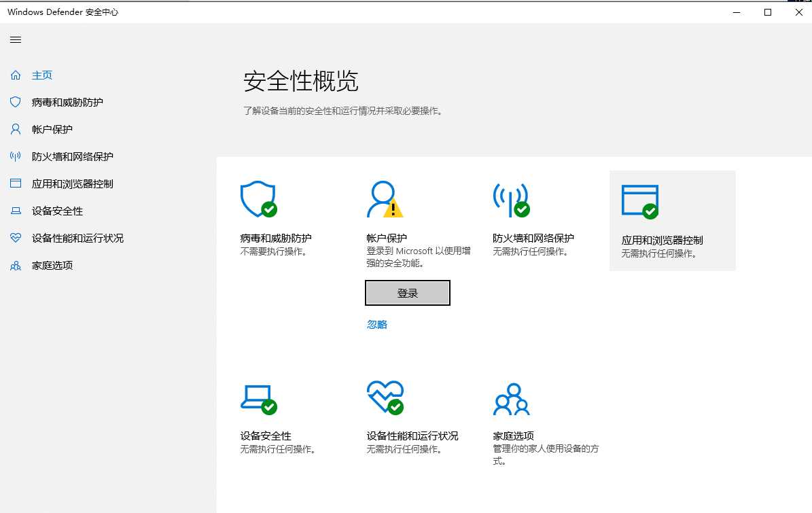Select 防火墙和网络保护 in the sidebar

point(73,156)
